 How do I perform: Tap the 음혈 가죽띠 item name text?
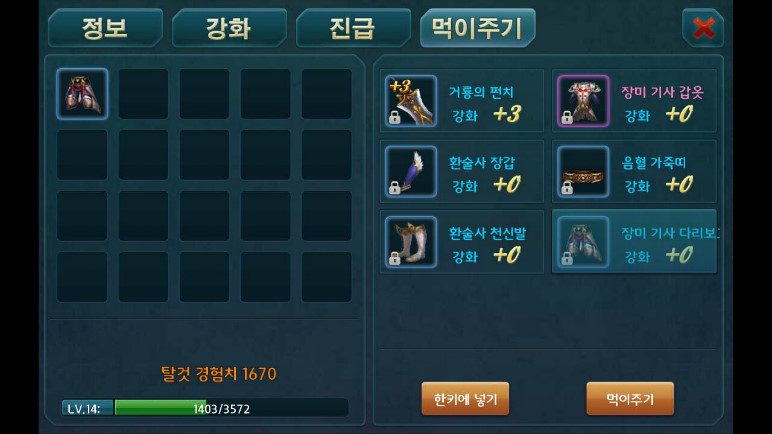(653, 163)
